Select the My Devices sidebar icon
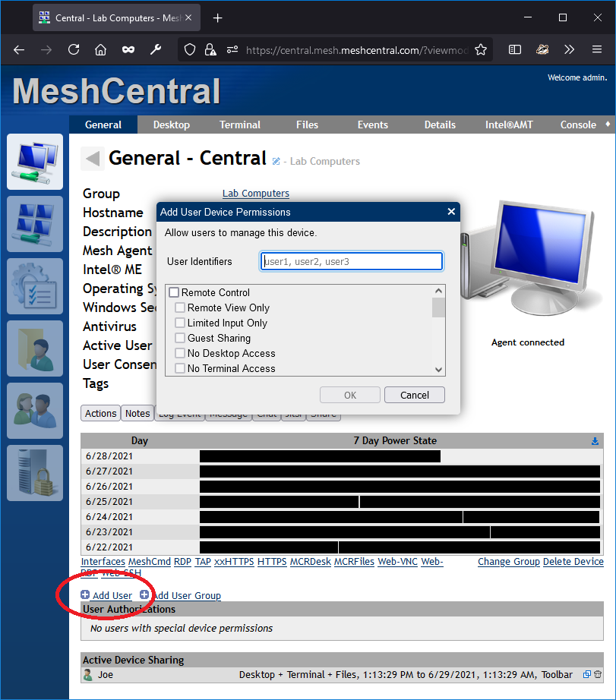This screenshot has height=700, width=616. (x=35, y=161)
